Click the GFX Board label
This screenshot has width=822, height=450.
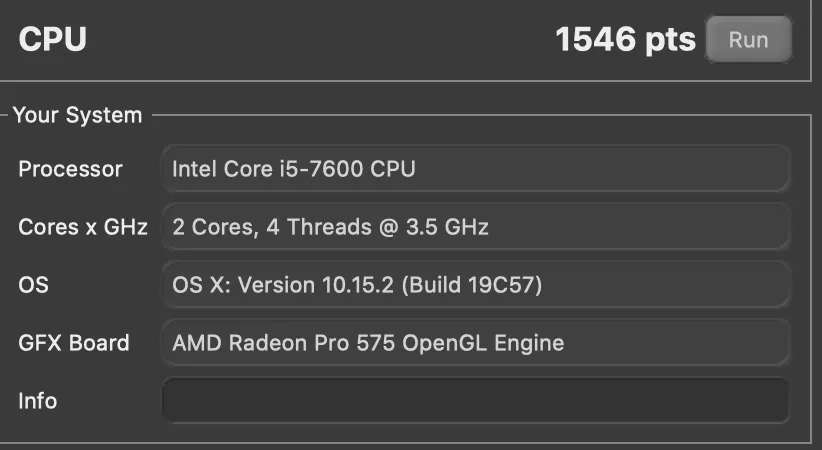pyautogui.click(x=73, y=343)
